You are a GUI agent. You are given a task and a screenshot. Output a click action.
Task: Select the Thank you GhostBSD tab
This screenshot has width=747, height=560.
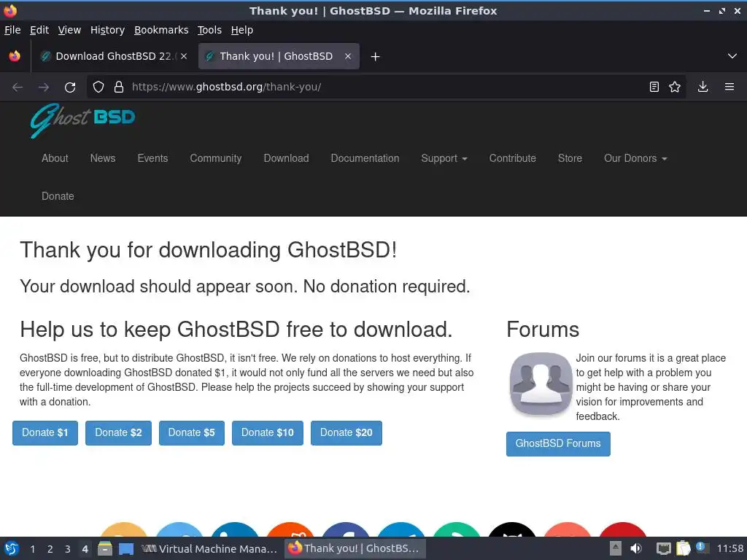point(279,56)
